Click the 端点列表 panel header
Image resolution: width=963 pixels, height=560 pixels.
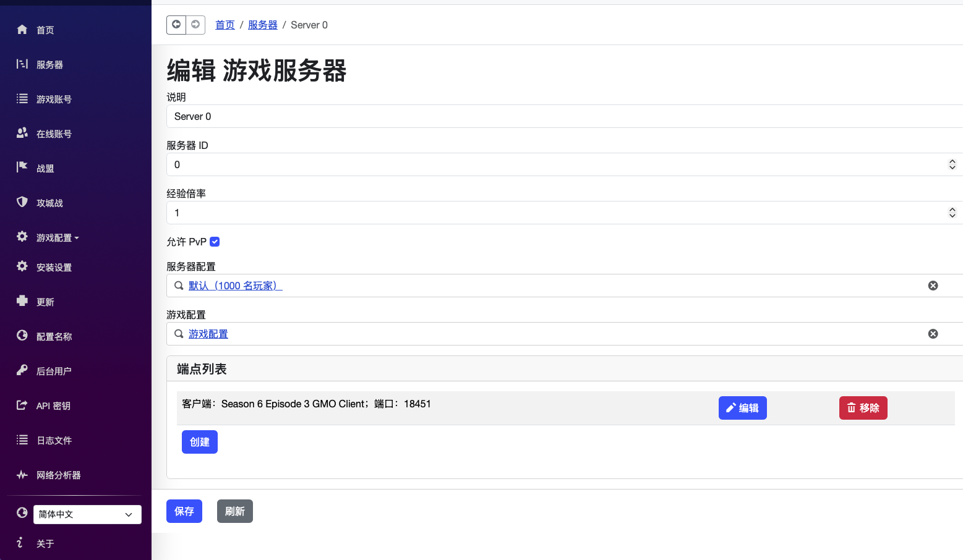pos(565,369)
